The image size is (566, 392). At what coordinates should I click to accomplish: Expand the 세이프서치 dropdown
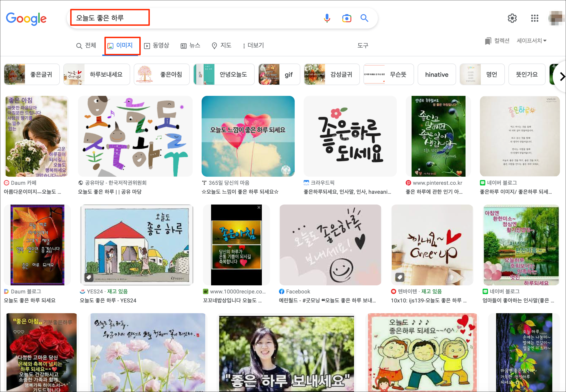[x=531, y=41]
